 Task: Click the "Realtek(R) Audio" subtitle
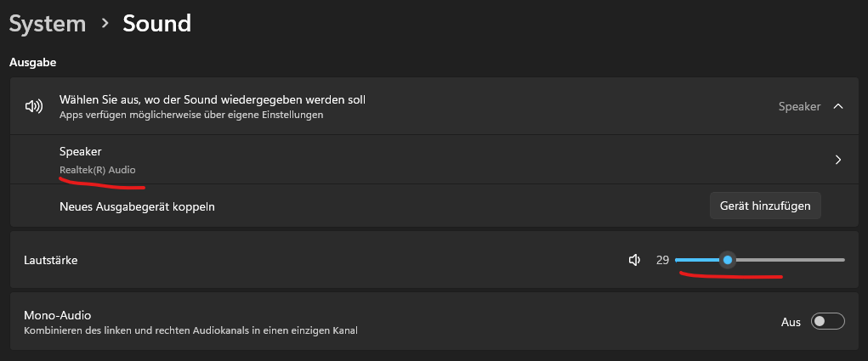[x=97, y=170]
